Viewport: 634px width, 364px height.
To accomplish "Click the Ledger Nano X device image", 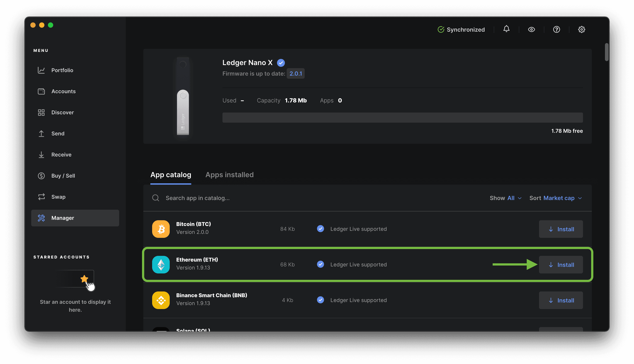I will click(183, 96).
